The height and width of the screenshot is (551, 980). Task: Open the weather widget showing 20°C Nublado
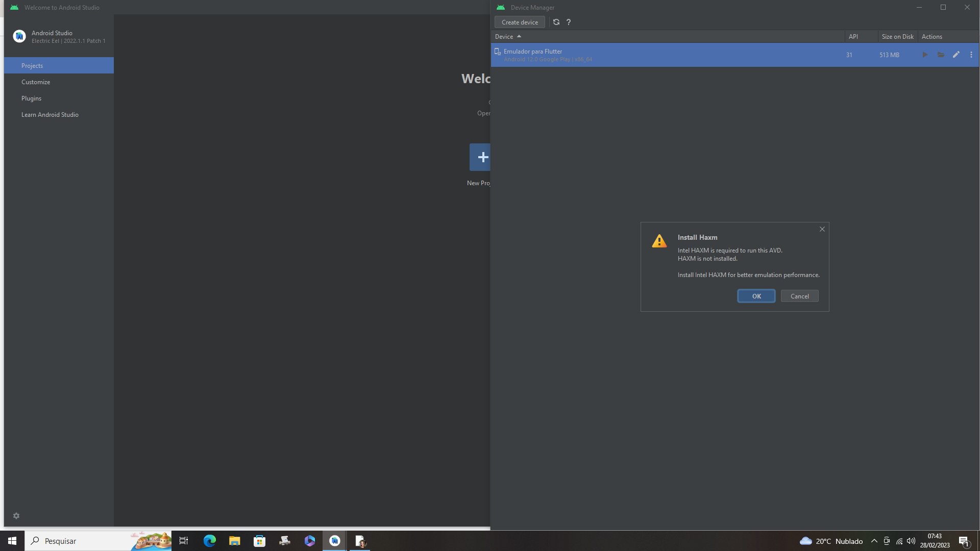point(831,541)
